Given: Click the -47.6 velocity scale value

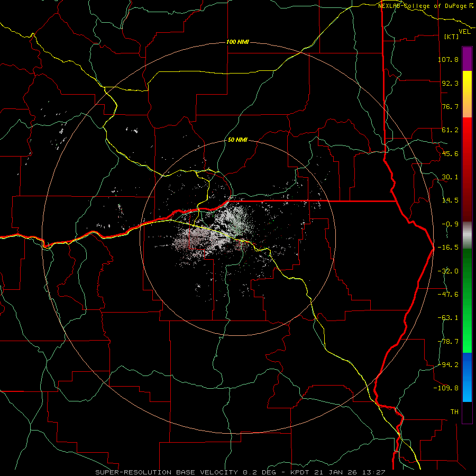Looking at the screenshot, I should tap(448, 295).
